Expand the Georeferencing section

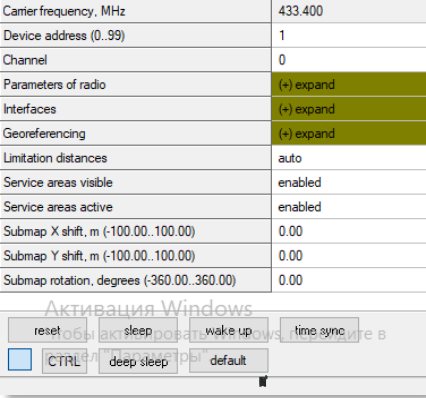349,133
